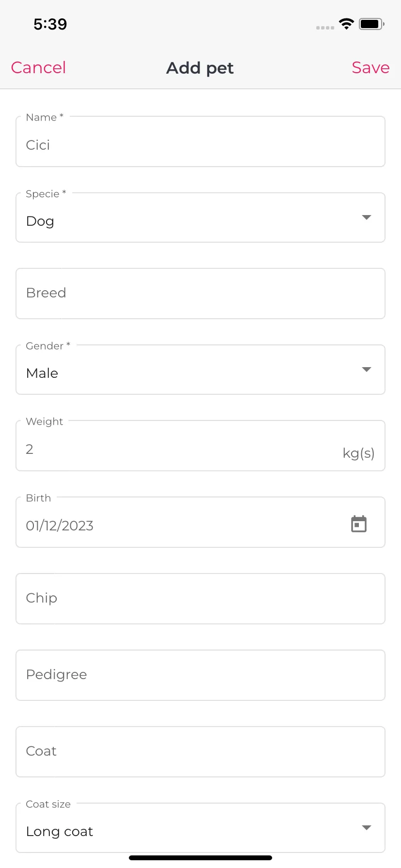The width and height of the screenshot is (401, 868).
Task: Focus the Chip input field
Action: pos(200,599)
